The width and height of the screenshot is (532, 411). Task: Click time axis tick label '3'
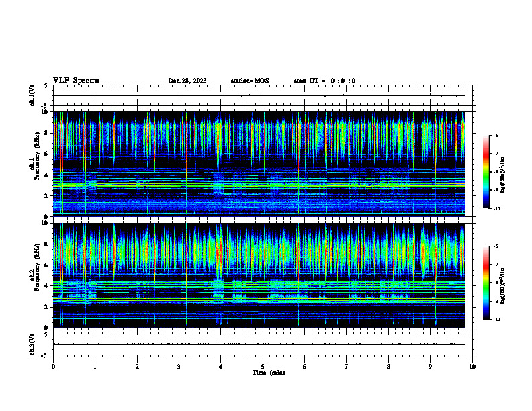pyautogui.click(x=179, y=367)
